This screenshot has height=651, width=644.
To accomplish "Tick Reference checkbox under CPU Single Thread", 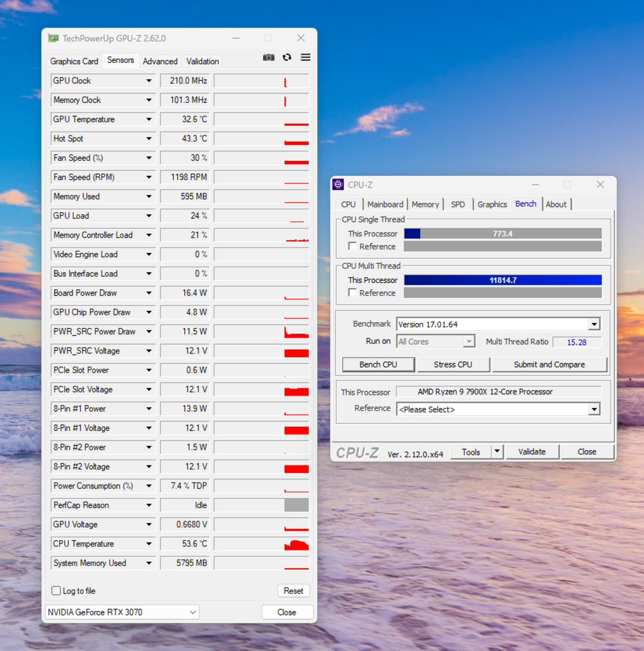I will (x=353, y=246).
